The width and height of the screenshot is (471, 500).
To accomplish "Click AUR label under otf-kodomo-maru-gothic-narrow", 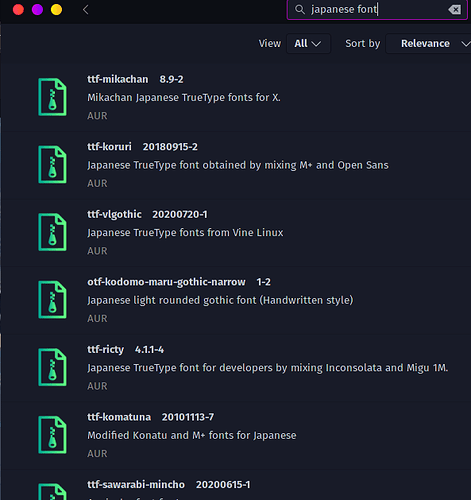I will coord(97,318).
